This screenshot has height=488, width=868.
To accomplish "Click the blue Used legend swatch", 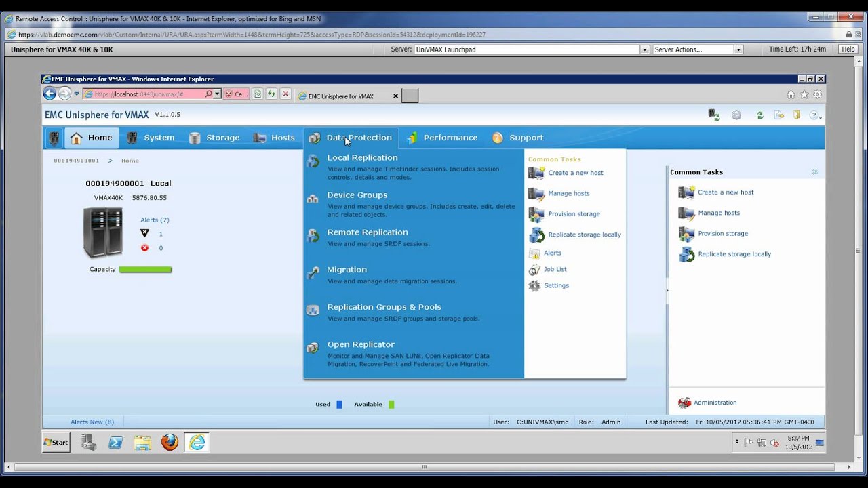I will tap(339, 405).
